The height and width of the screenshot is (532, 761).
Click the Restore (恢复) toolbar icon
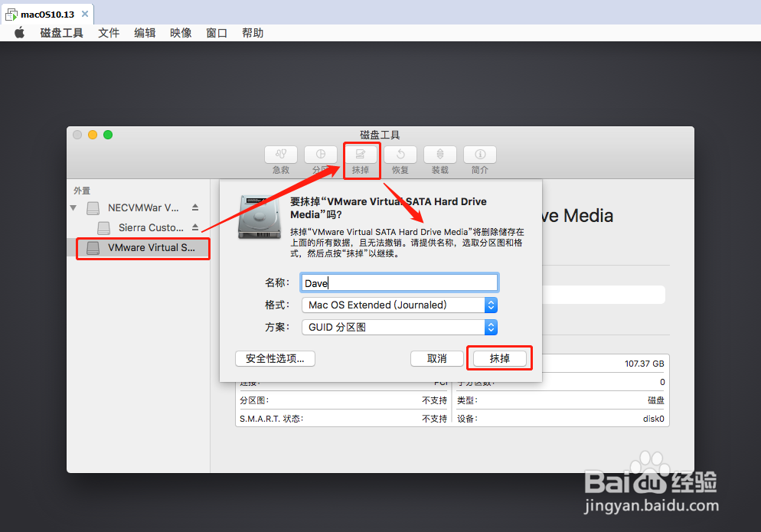pos(400,155)
